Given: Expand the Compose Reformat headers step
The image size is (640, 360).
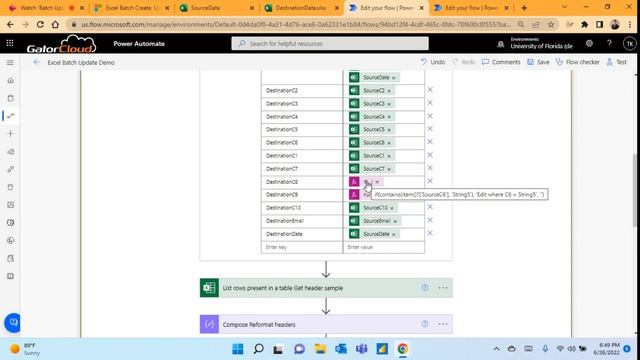Looking at the screenshot, I should tap(326, 324).
